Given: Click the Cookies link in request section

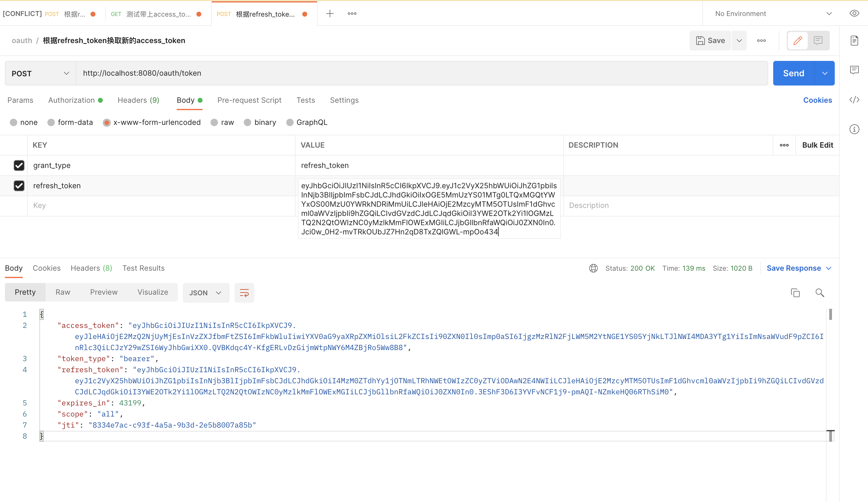Looking at the screenshot, I should (817, 100).
